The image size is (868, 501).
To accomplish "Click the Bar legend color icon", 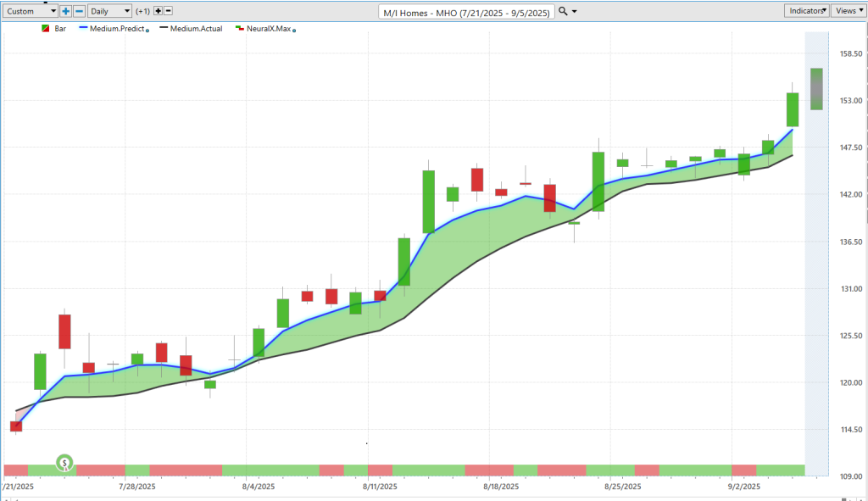I will pyautogui.click(x=46, y=28).
